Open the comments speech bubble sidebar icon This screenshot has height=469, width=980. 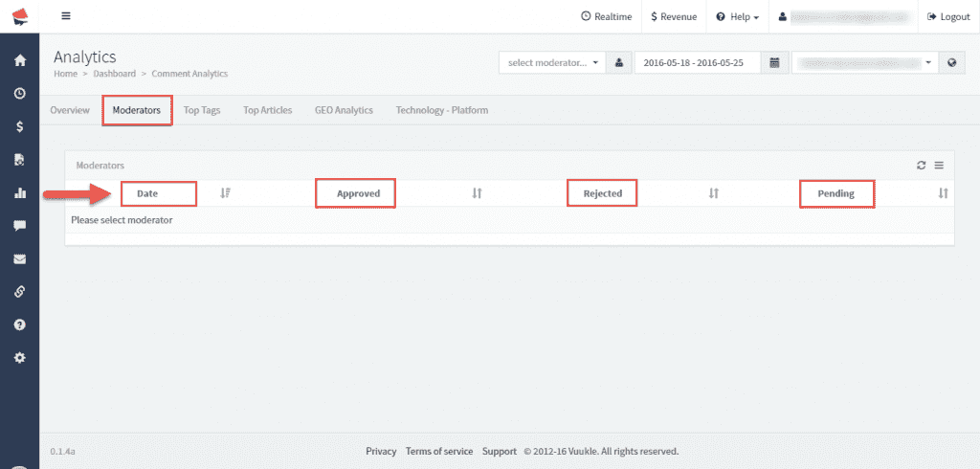[19, 226]
